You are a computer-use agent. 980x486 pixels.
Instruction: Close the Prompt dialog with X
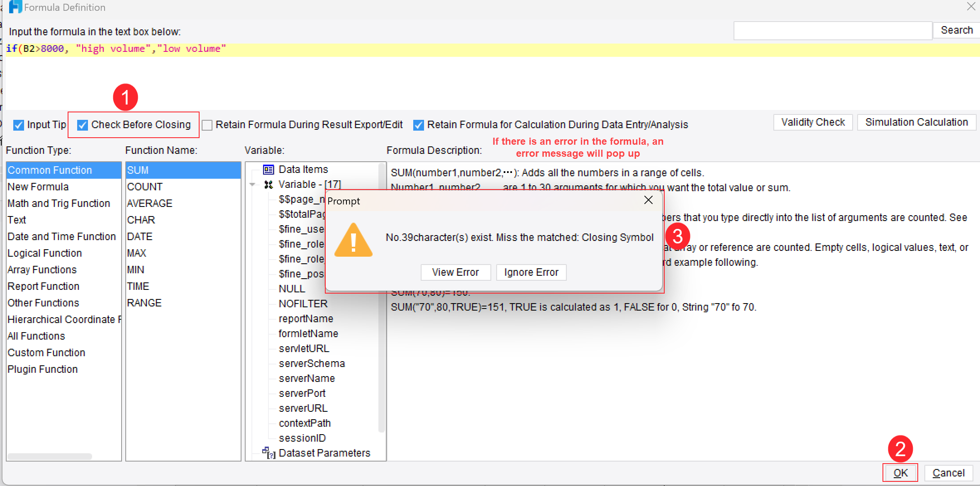coord(648,200)
